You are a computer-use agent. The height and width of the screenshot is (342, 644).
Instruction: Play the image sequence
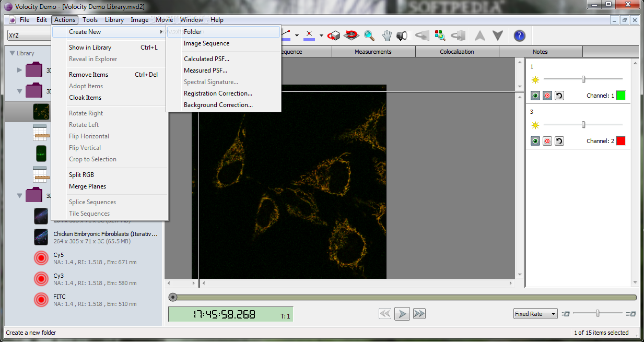pyautogui.click(x=402, y=313)
